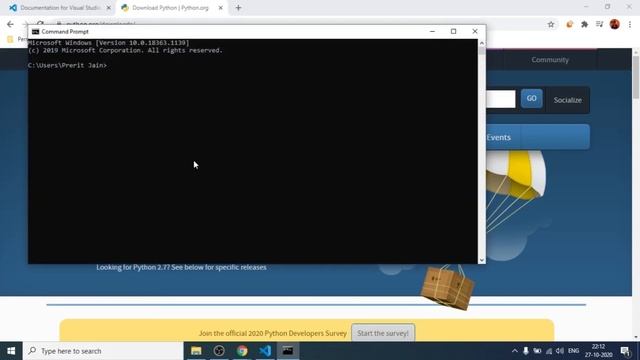640x360 pixels.
Task: Select the Command Prompt taskbar icon
Action: 288,351
